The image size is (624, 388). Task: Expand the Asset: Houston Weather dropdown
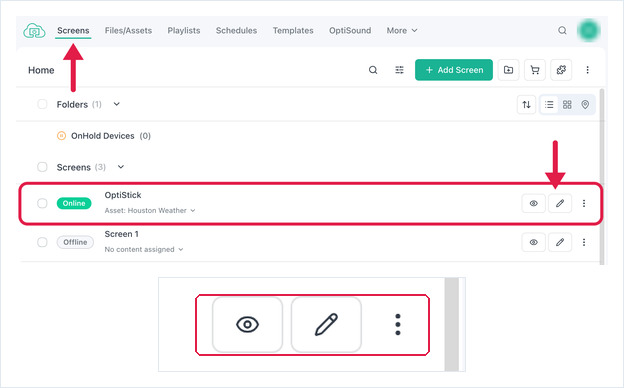[150, 211]
